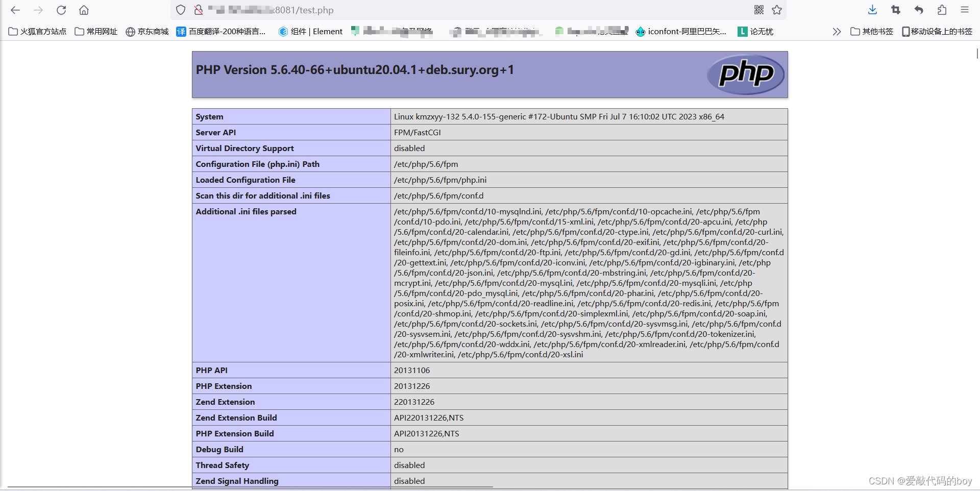
Task: Click the forward navigation arrow
Action: tap(38, 10)
